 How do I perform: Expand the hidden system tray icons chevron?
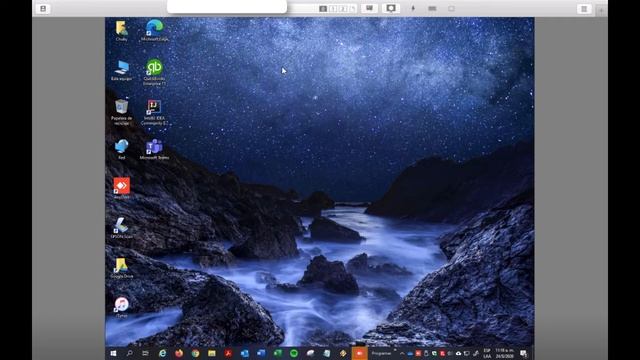[x=402, y=353]
